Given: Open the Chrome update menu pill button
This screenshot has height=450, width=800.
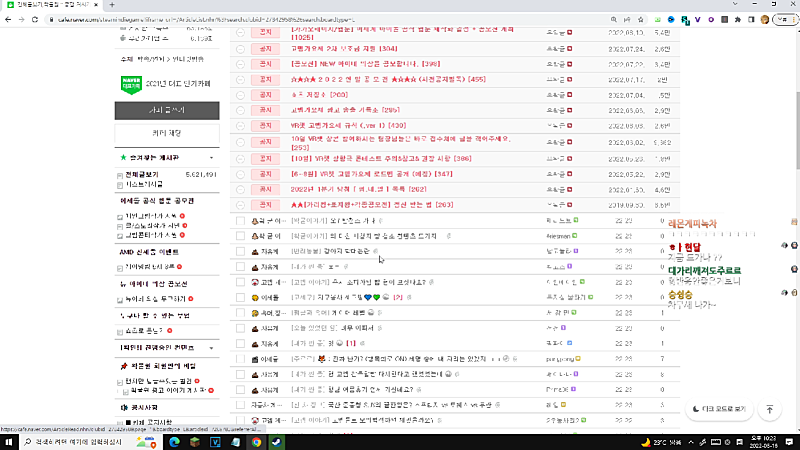Looking at the screenshot, I should (x=786, y=19).
